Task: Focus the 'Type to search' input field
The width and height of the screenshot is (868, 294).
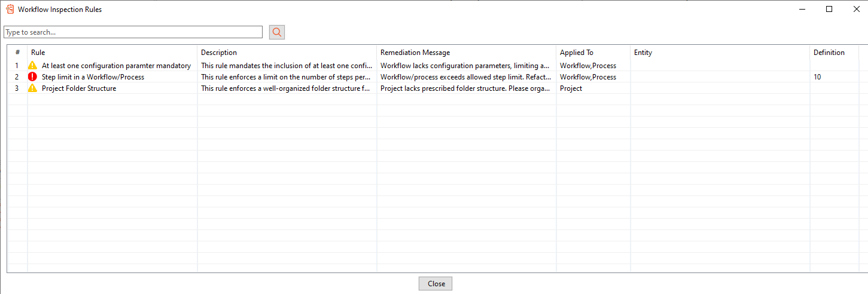Action: [133, 32]
